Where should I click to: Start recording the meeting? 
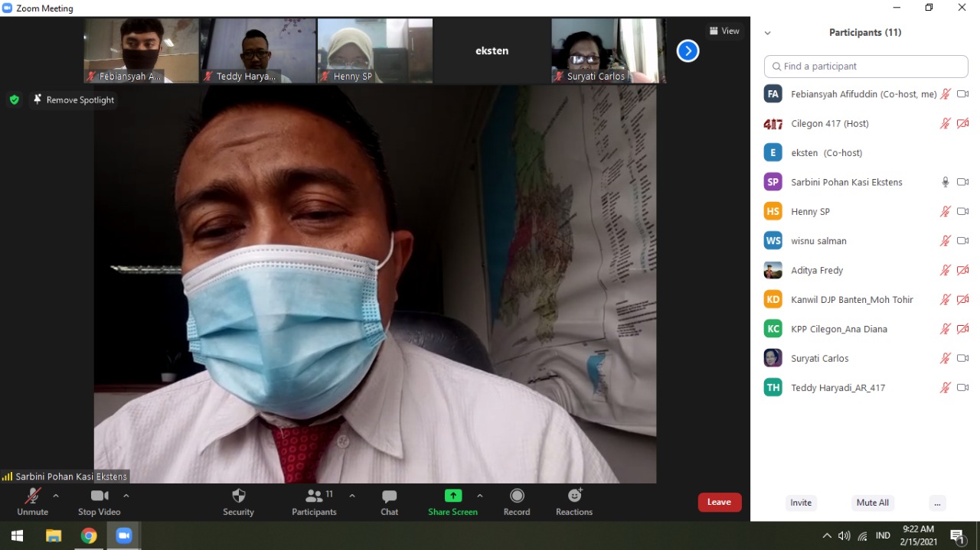pos(517,502)
